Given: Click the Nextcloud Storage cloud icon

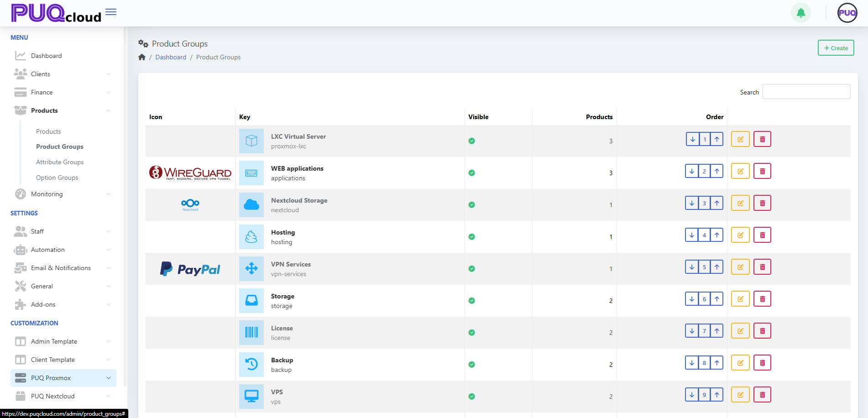Looking at the screenshot, I should click(x=251, y=205).
